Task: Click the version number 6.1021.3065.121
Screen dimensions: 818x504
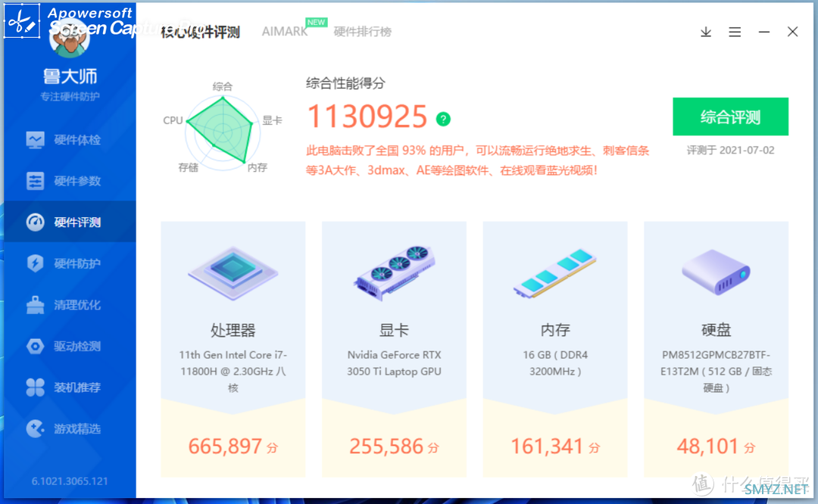Action: [70, 481]
